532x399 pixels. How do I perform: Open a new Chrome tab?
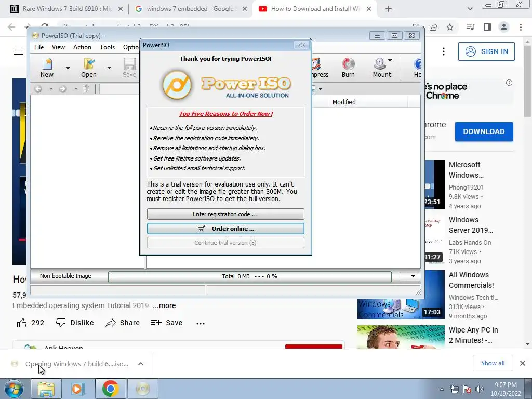[x=389, y=9]
